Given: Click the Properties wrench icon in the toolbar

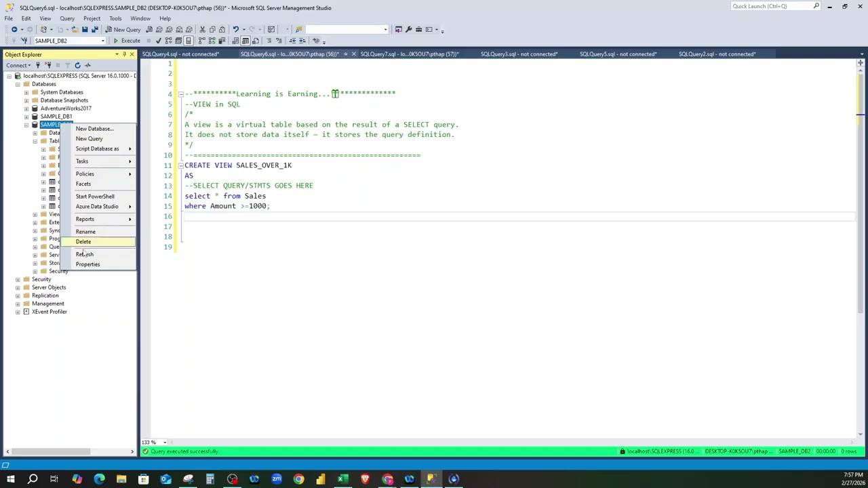Looking at the screenshot, I should coord(408,29).
